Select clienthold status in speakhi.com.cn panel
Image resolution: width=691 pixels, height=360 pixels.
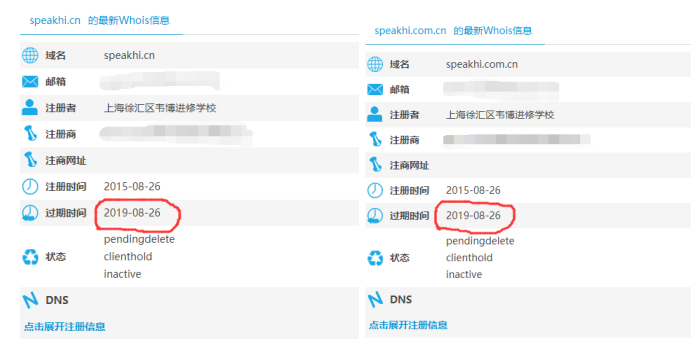coord(469,258)
